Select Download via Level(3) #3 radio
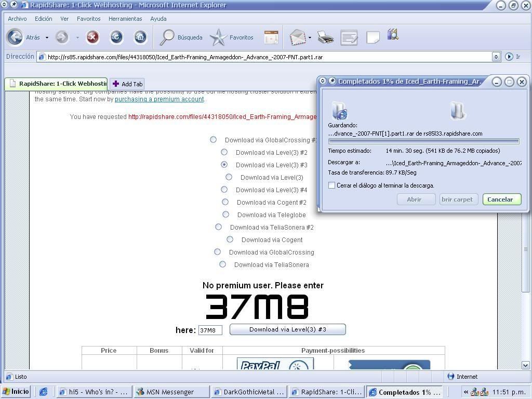The width and height of the screenshot is (532, 399). tap(224, 164)
